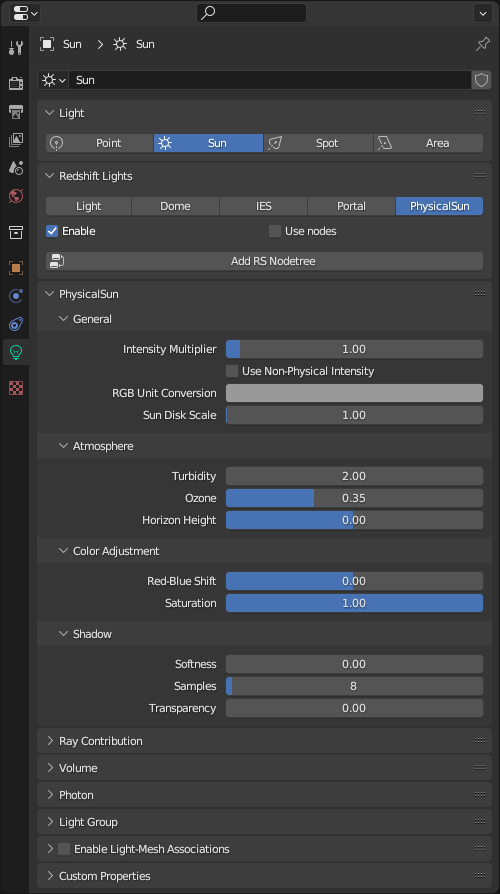The width and height of the screenshot is (500, 894).
Task: Collapse the Redshift Lights panel
Action: (50, 176)
